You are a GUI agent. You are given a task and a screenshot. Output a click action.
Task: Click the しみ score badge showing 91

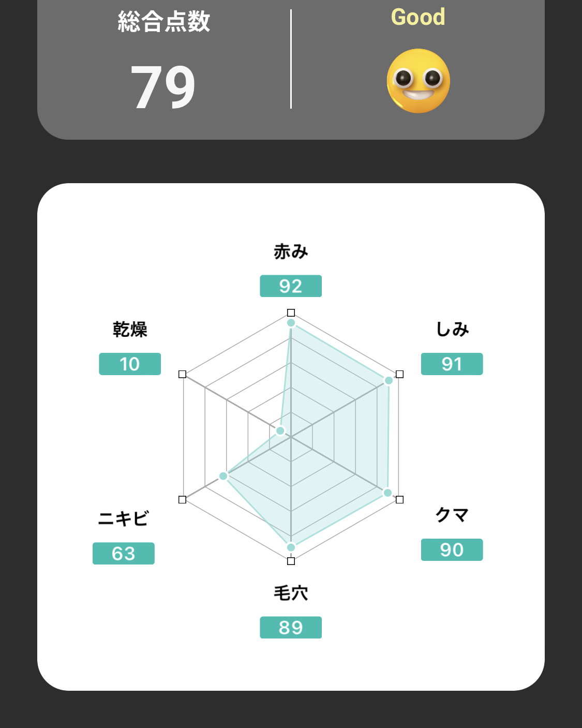(x=452, y=364)
